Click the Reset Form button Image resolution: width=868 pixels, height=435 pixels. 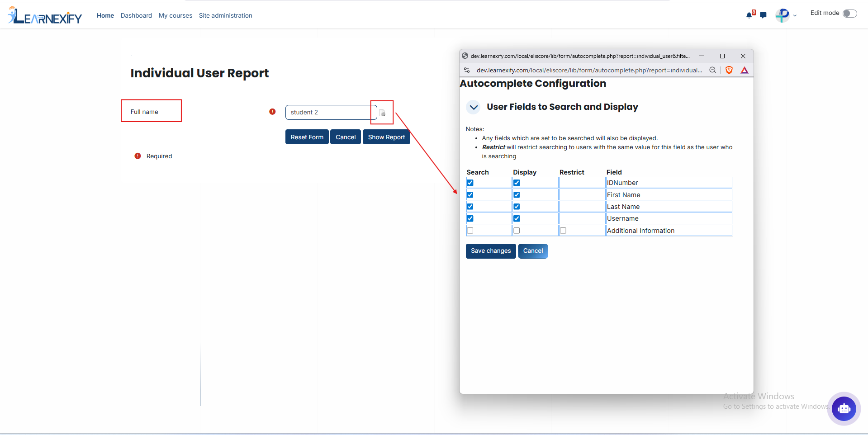pyautogui.click(x=307, y=137)
